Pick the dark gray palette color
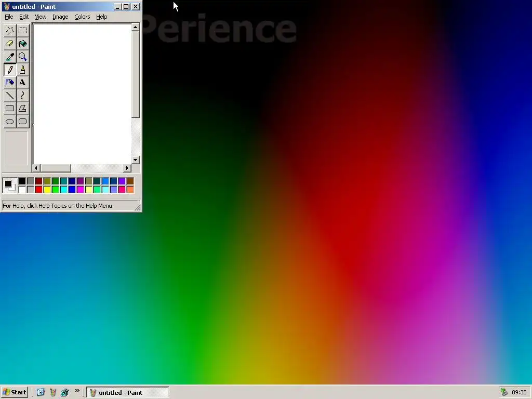This screenshot has height=399, width=532. [30, 181]
